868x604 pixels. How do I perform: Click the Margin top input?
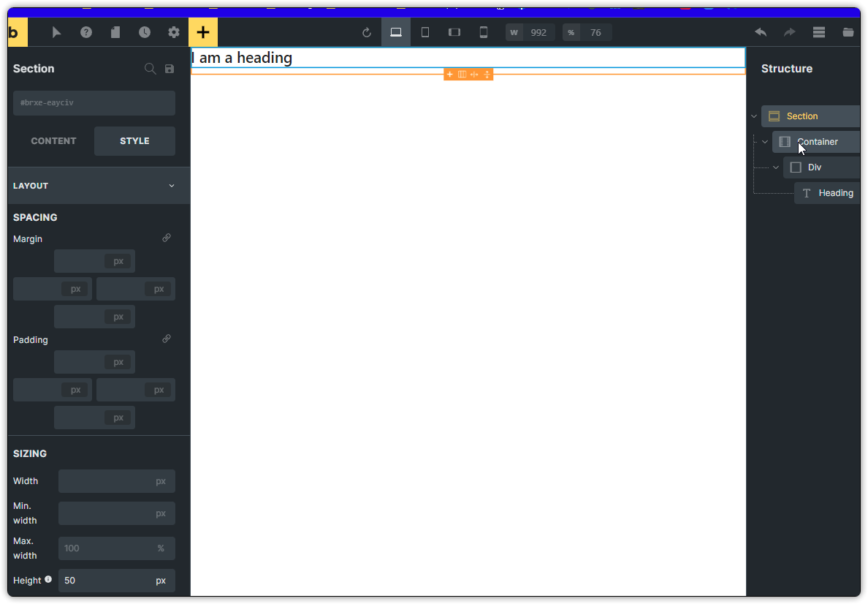pyautogui.click(x=95, y=261)
